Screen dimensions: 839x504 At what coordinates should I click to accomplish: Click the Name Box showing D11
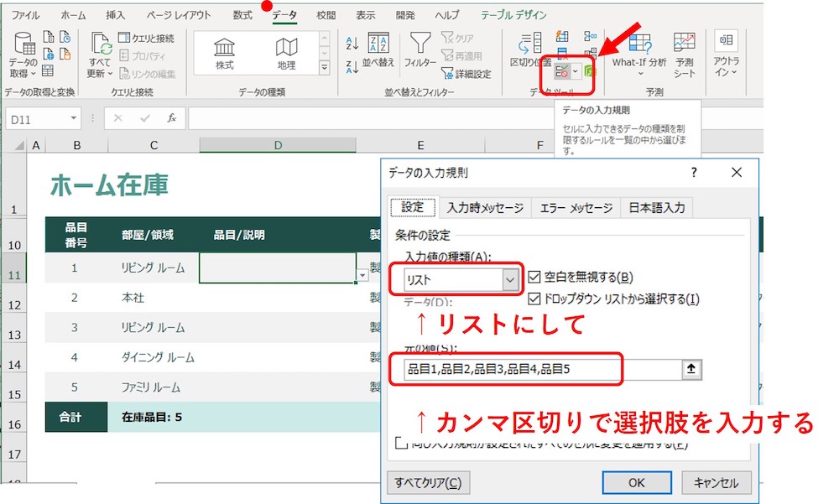click(x=43, y=119)
